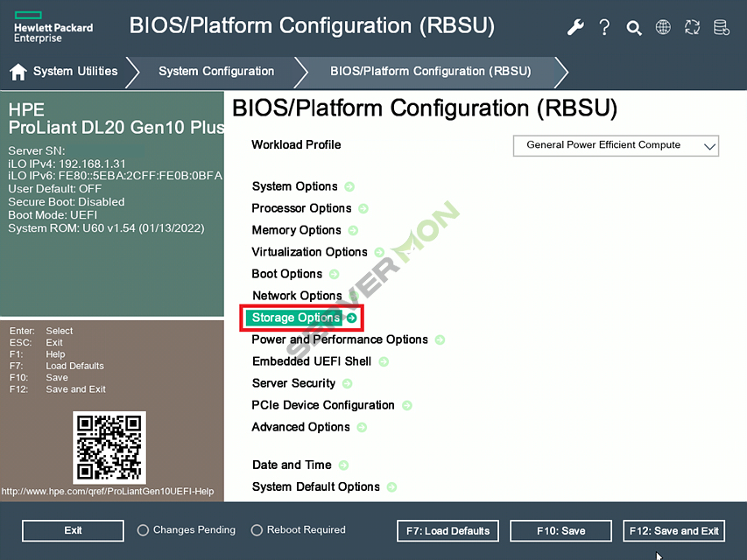The height and width of the screenshot is (560, 747).
Task: Click arrow icon next to Memory Options
Action: click(353, 230)
